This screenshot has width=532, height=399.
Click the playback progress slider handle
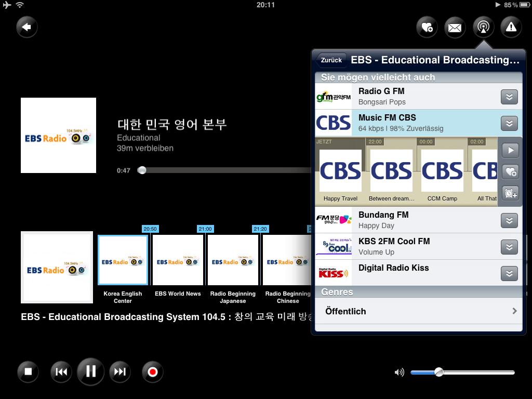point(142,170)
